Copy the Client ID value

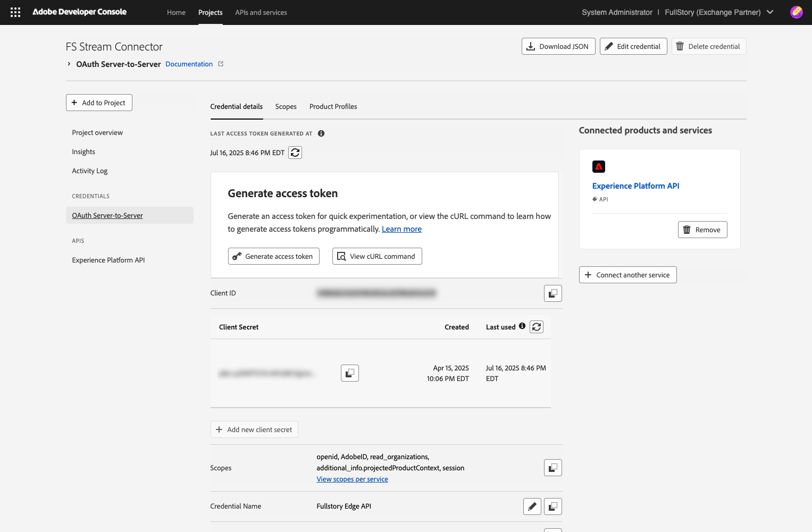[x=553, y=293]
